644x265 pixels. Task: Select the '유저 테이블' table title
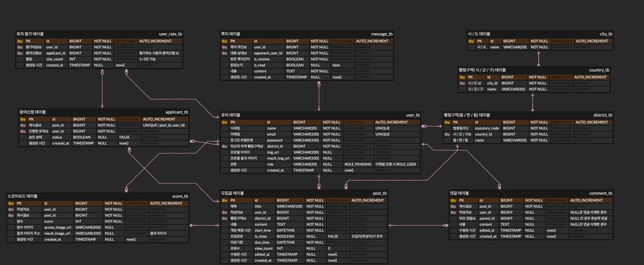pyautogui.click(x=231, y=115)
